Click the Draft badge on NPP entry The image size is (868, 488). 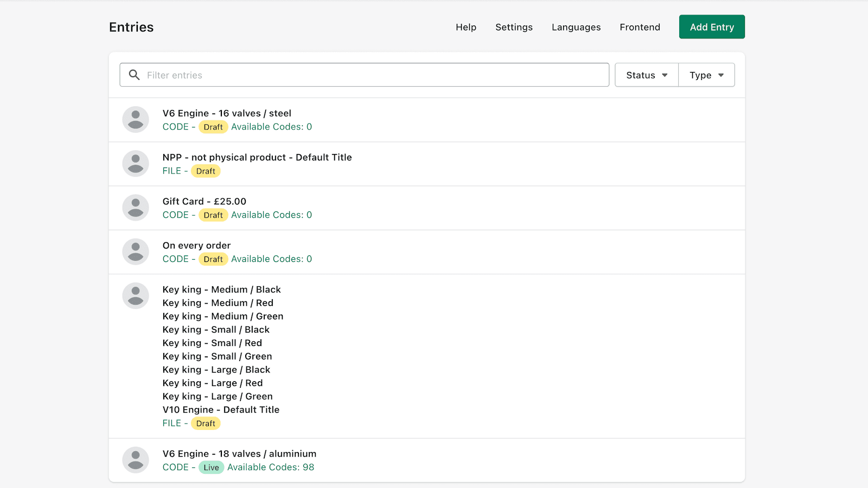(x=206, y=171)
